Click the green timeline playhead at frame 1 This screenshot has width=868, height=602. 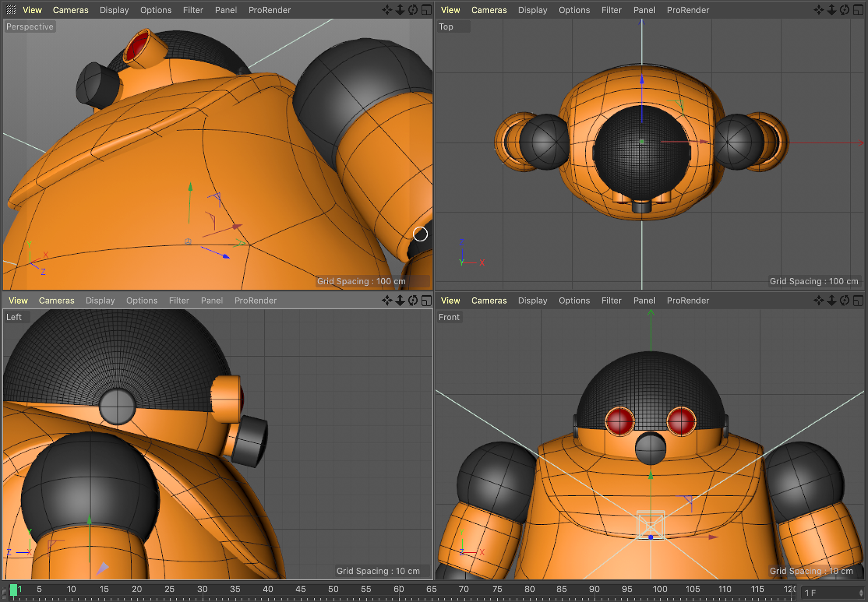(x=14, y=589)
